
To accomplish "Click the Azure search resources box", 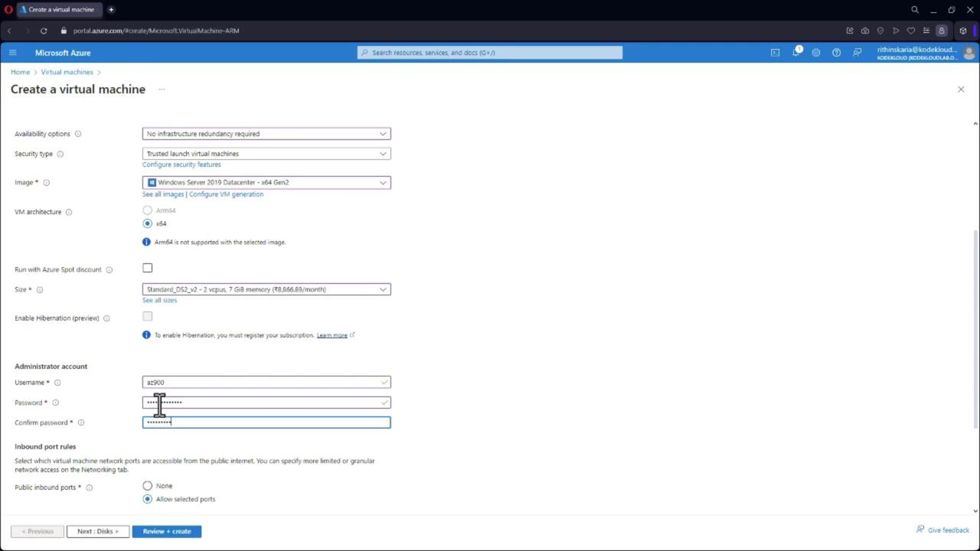I will tap(490, 53).
